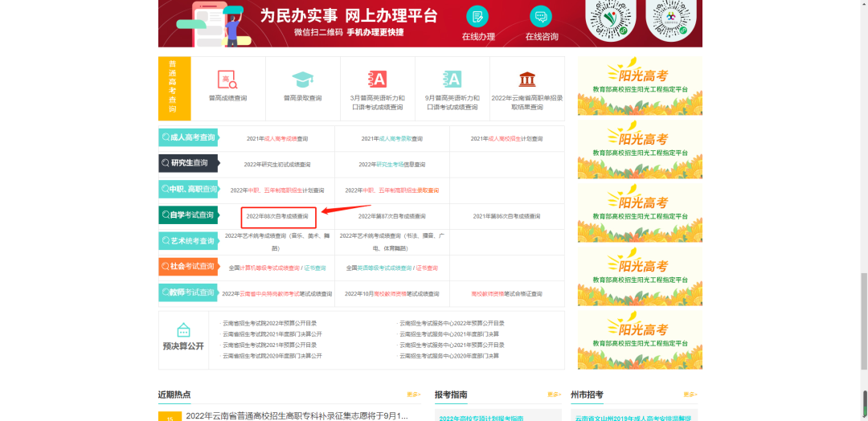The image size is (868, 421).
Task: Open 证书查询 next to 计算机等级考试
Action: pos(315,268)
